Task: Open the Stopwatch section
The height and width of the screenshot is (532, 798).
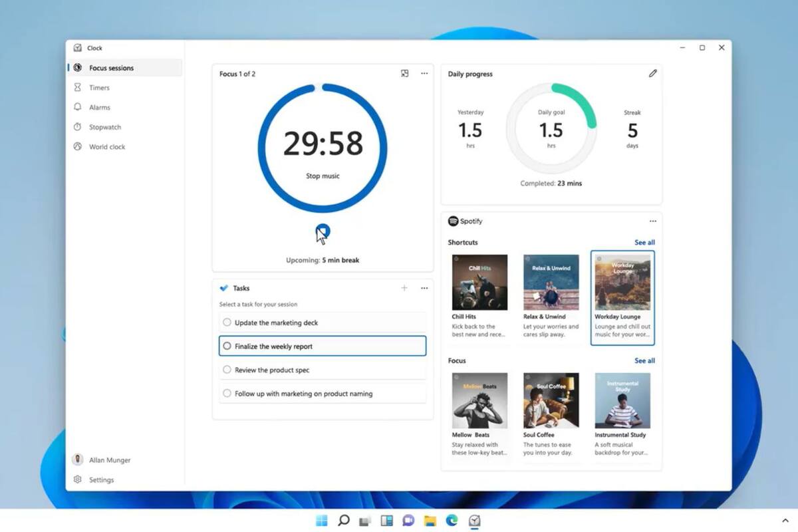Action: (x=106, y=127)
